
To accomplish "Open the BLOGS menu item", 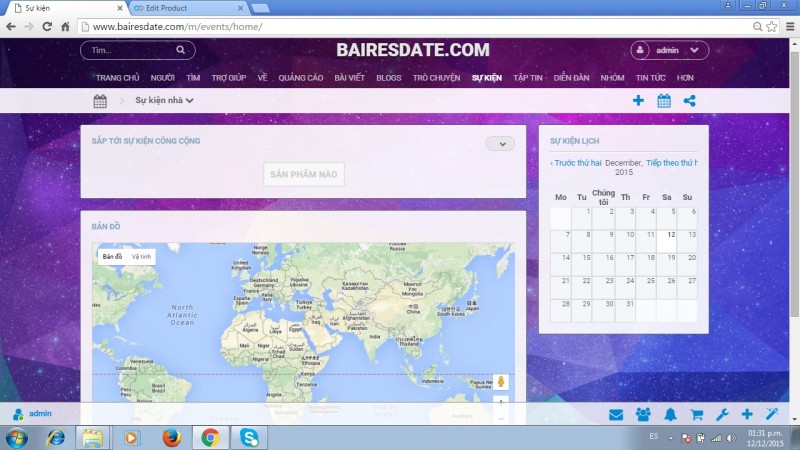I will [389, 78].
